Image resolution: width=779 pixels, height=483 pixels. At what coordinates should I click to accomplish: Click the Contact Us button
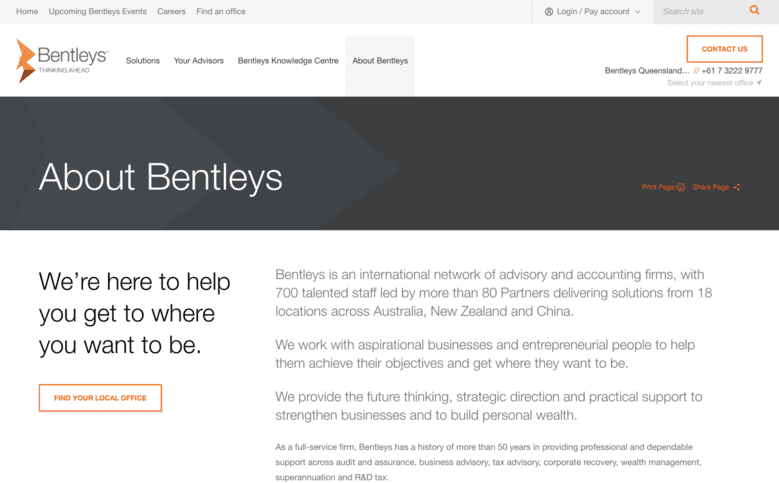tap(724, 49)
